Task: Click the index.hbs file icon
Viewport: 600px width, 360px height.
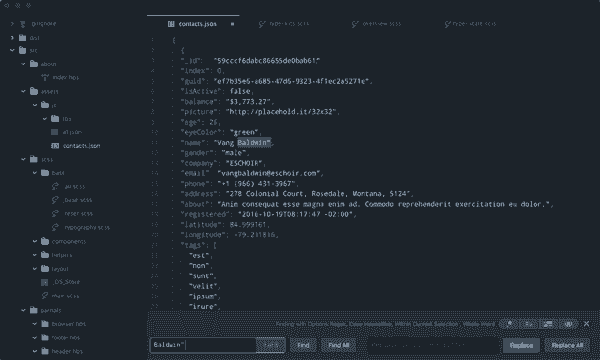Action: pyautogui.click(x=45, y=77)
